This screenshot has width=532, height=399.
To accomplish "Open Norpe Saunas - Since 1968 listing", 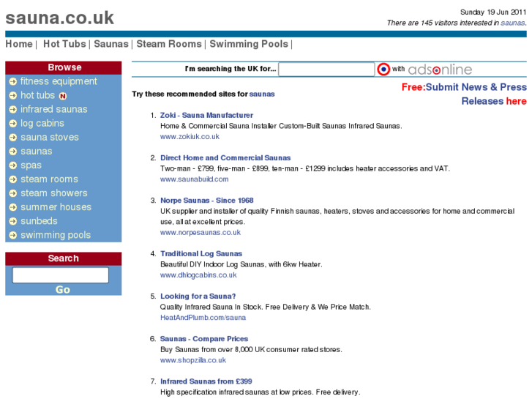I will [207, 201].
